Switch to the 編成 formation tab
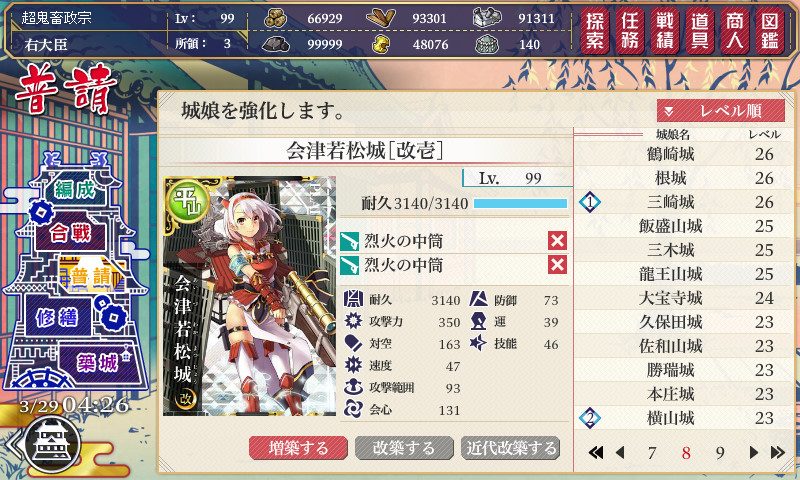Viewport: 800px width, 480px height. coord(74,189)
